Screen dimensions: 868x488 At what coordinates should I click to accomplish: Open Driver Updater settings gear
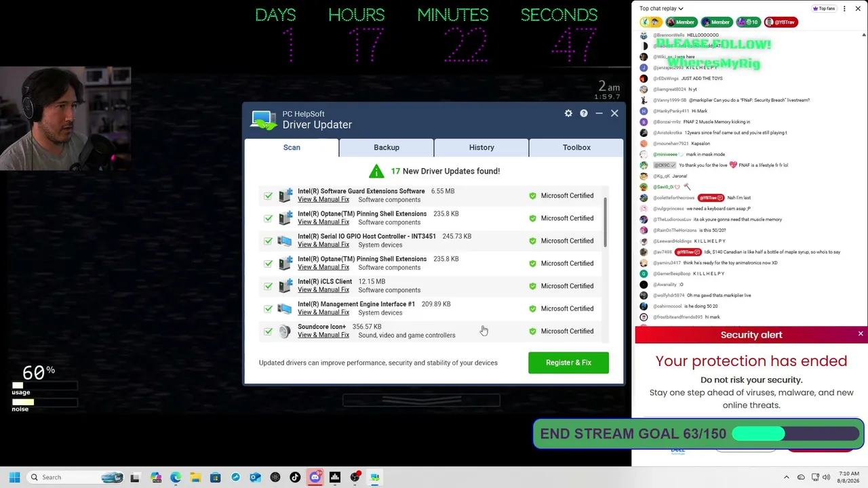pos(568,113)
